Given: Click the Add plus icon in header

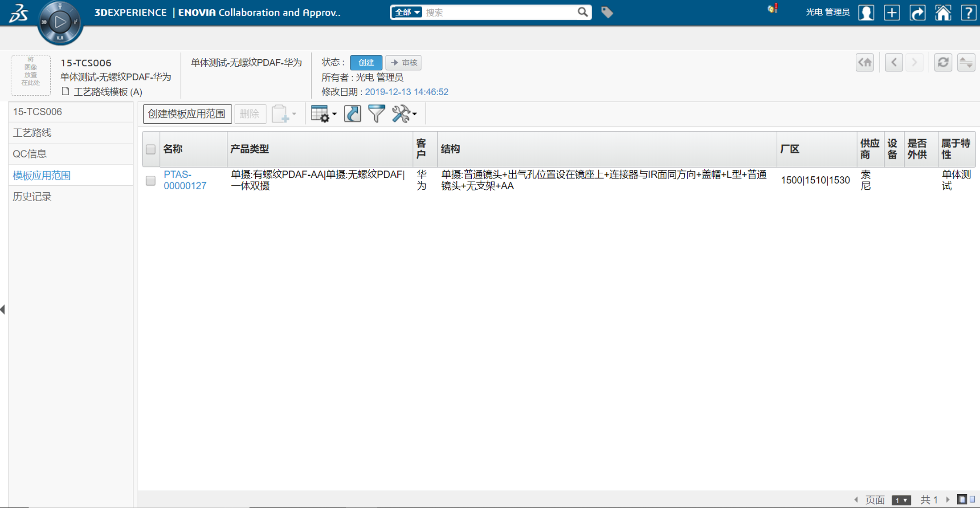Looking at the screenshot, I should pyautogui.click(x=892, y=12).
